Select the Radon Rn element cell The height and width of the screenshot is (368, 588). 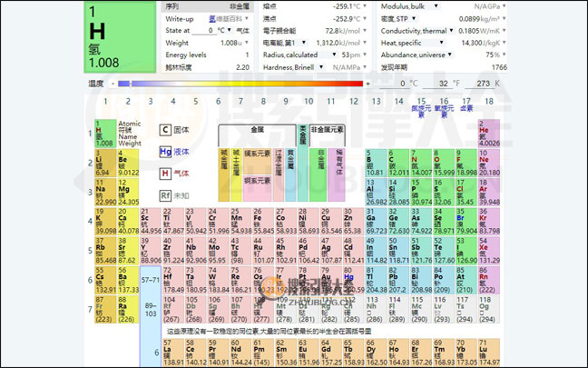click(x=489, y=280)
